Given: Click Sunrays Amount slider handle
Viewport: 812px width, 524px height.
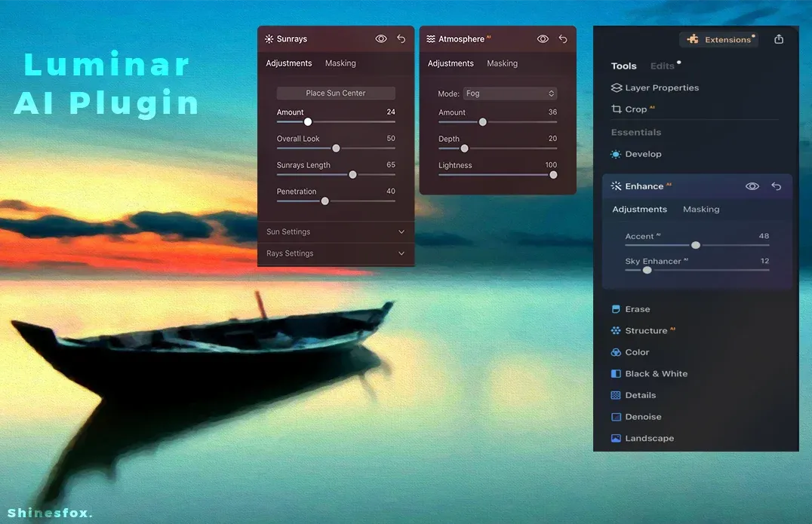Looking at the screenshot, I should pos(308,122).
